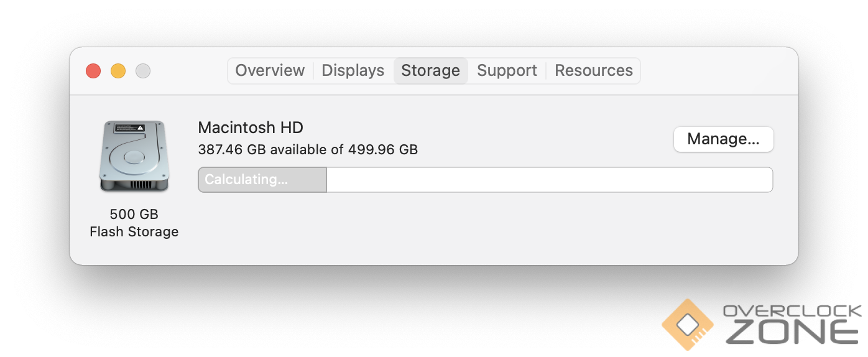Click the 500 GB label under drive
This screenshot has width=868, height=357.
[x=134, y=215]
